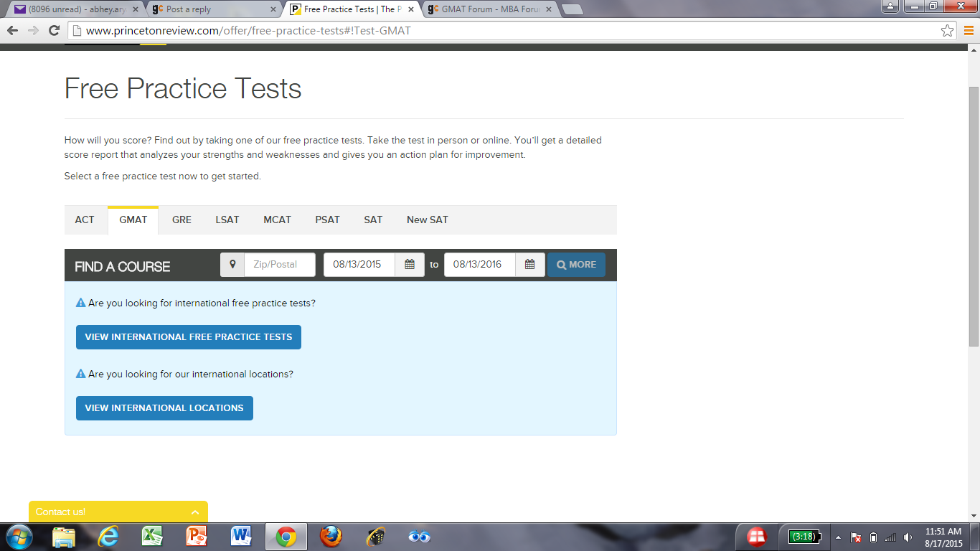Viewport: 980px width, 551px height.
Task: Open Chrome hamburger menu
Action: click(969, 31)
